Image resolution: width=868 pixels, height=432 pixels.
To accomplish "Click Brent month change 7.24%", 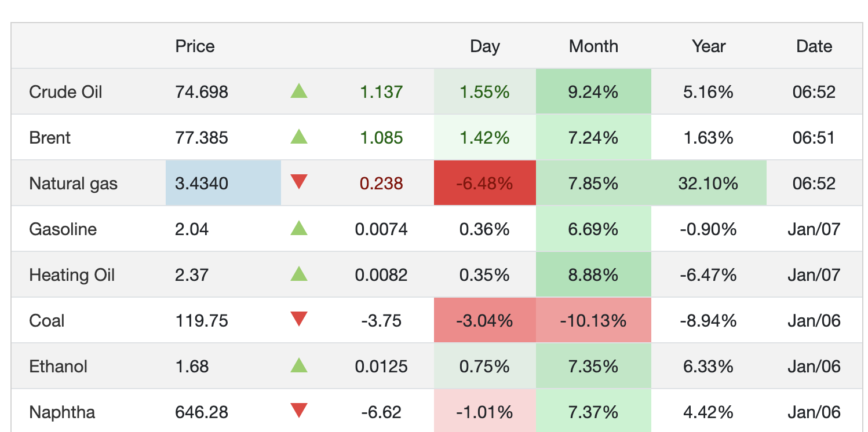I will (593, 138).
